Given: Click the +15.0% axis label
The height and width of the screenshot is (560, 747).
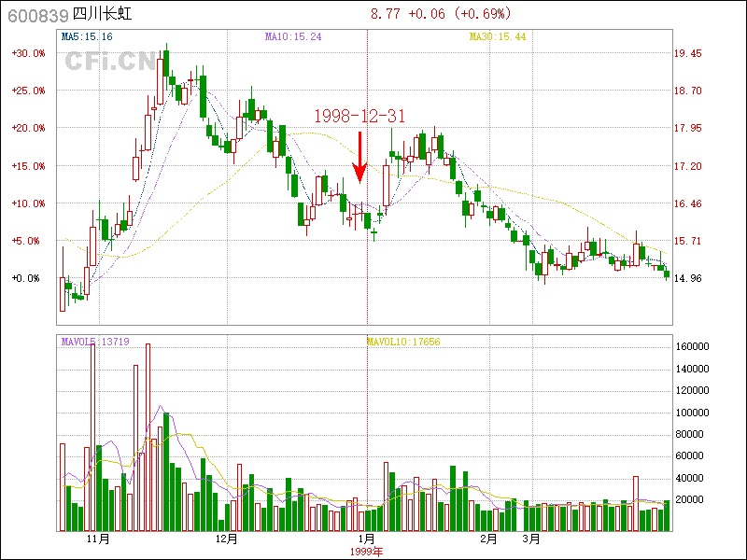Looking at the screenshot, I should point(29,166).
